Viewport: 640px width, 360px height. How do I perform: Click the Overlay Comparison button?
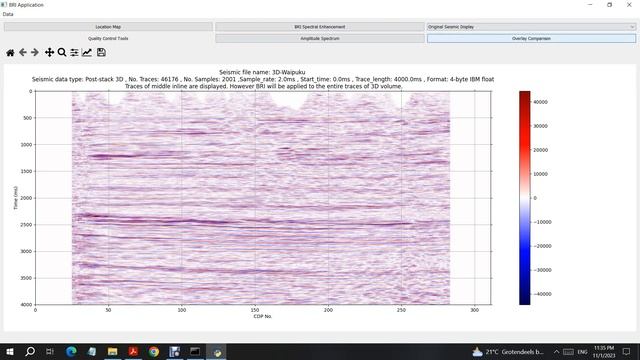tap(531, 38)
